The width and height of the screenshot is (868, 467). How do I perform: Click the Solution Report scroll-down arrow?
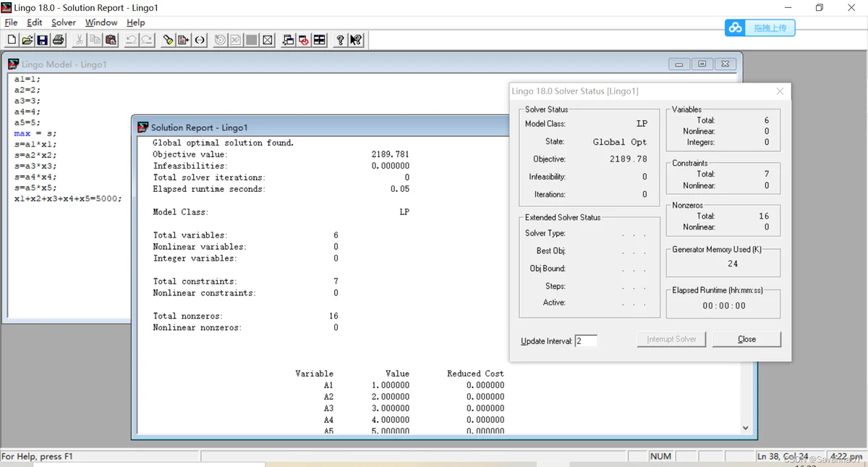tap(747, 428)
